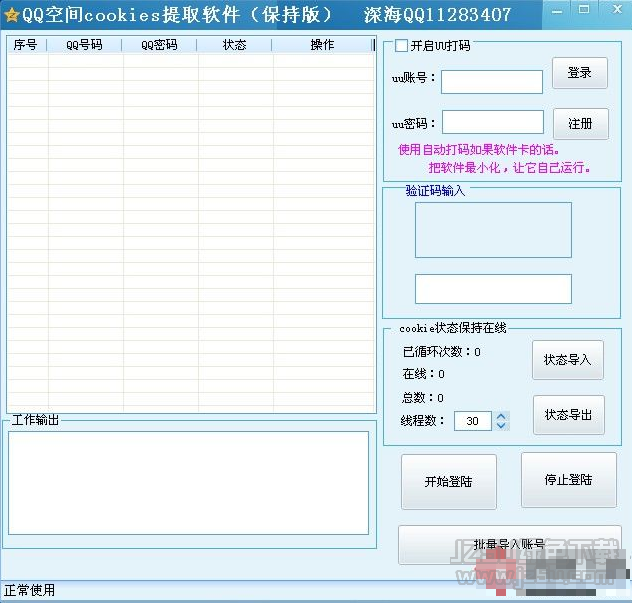Screen dimensions: 632x603
Task: Click the 线程数 value field showing 30
Action: tap(473, 421)
